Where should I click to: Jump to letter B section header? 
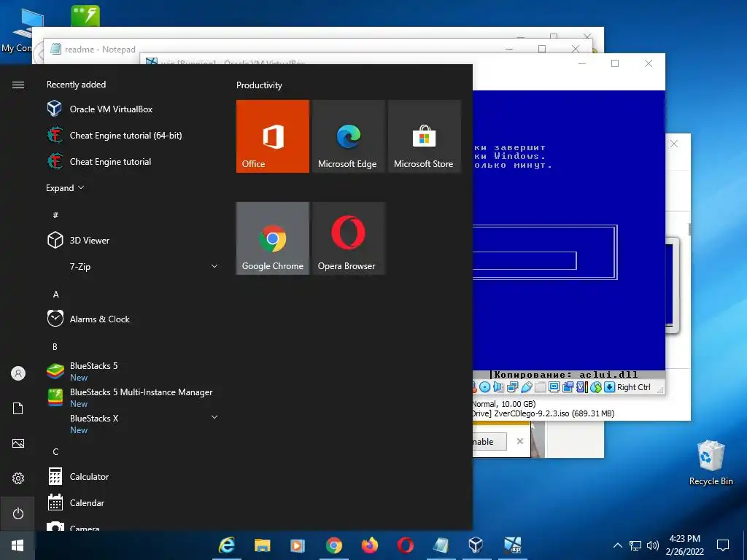55,346
